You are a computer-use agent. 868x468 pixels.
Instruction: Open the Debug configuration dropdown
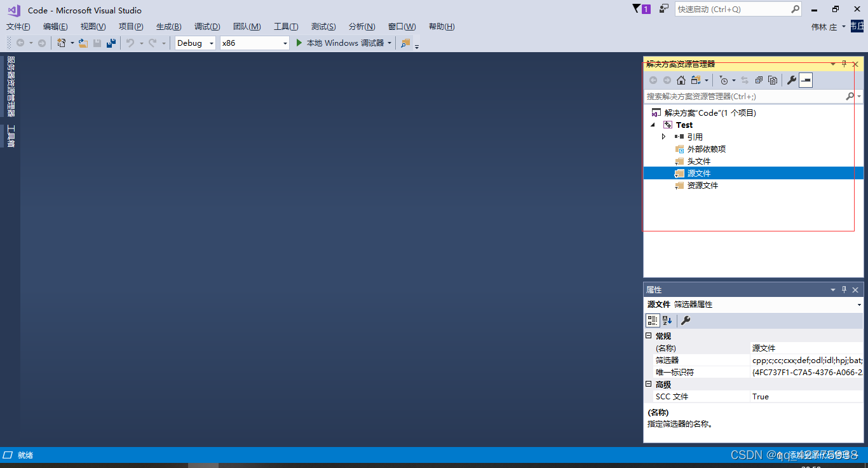(x=212, y=43)
